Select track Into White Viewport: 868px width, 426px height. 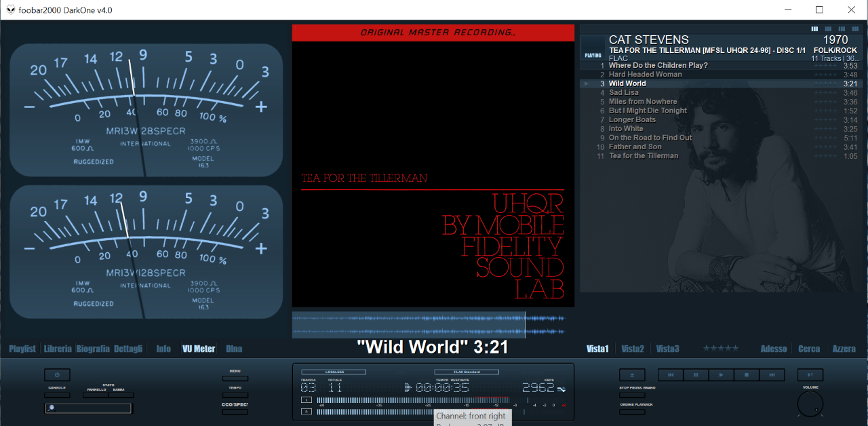[720, 129]
